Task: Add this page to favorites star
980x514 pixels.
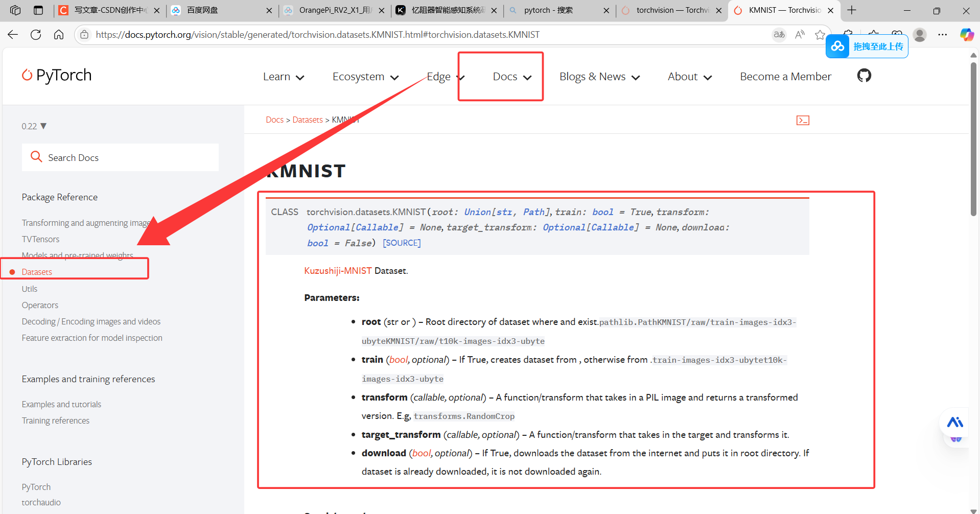Action: point(820,35)
